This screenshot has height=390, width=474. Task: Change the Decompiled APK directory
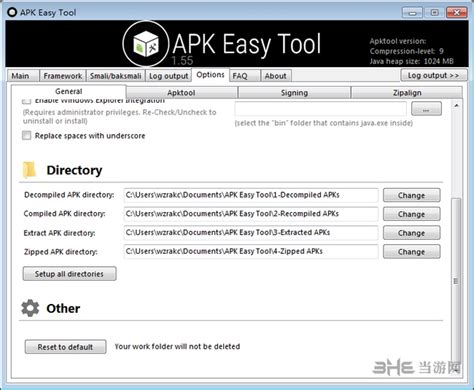412,195
